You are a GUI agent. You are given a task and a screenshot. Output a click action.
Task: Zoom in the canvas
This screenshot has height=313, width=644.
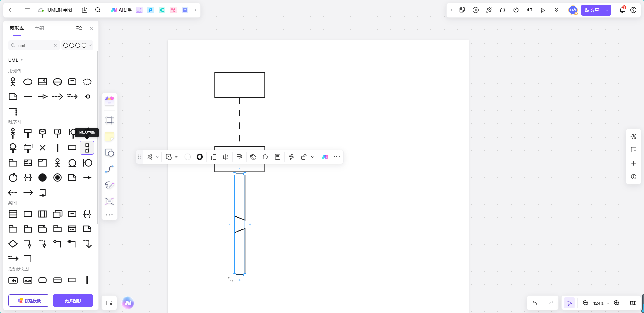[x=616, y=303]
